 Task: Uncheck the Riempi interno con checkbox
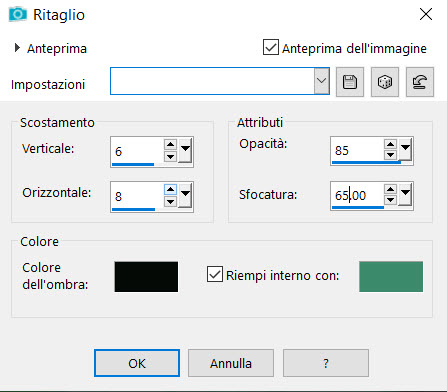click(x=215, y=275)
